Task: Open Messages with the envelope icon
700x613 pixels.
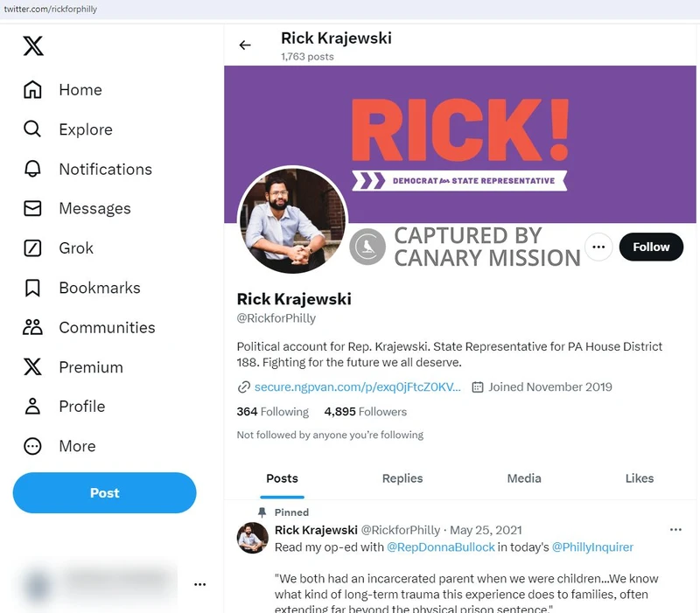Action: click(32, 208)
